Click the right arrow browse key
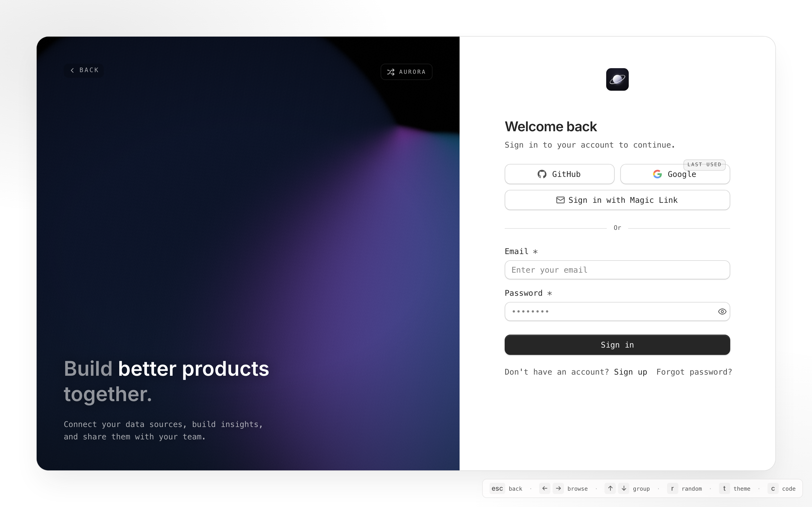This screenshot has width=812, height=507. 558,489
